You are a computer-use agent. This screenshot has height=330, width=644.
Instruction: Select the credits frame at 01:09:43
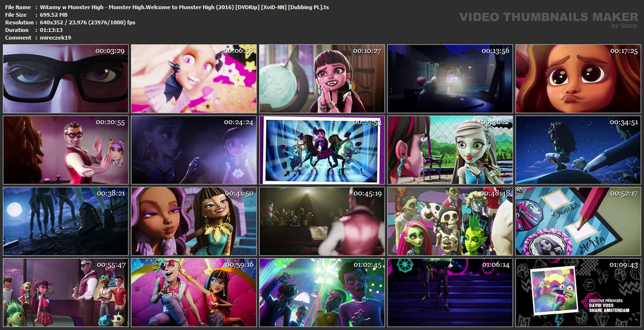click(579, 293)
